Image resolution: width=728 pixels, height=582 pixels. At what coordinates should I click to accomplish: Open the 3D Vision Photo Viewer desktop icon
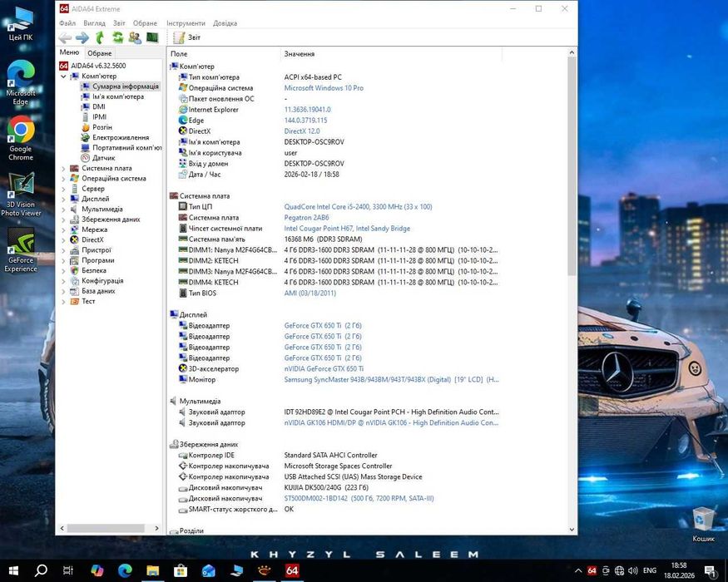pos(21,194)
